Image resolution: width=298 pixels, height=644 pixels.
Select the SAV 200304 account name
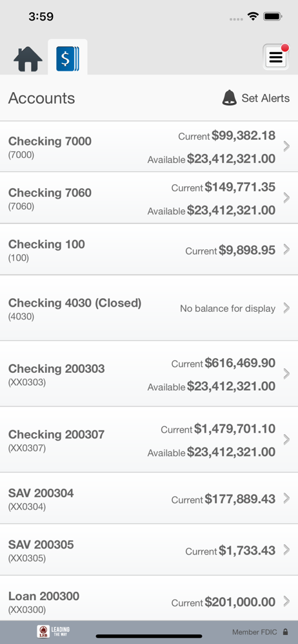41,493
